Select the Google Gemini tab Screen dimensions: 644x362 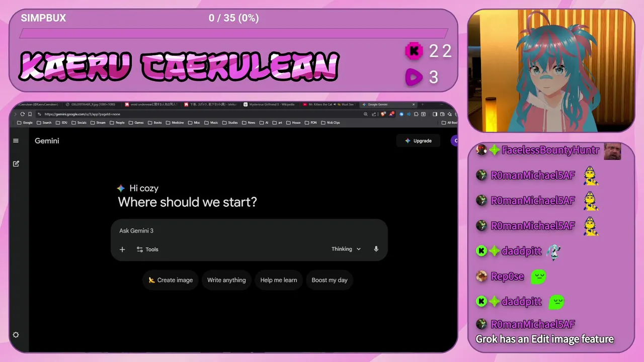tap(387, 105)
